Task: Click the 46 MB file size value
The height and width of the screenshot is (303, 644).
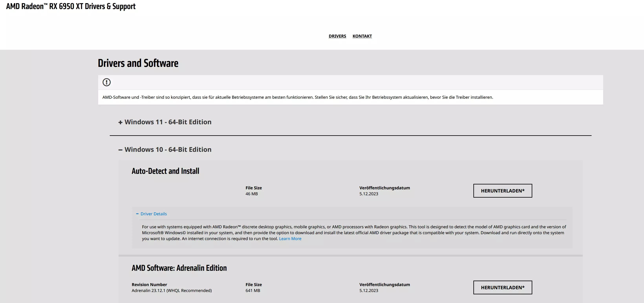Action: (252, 194)
